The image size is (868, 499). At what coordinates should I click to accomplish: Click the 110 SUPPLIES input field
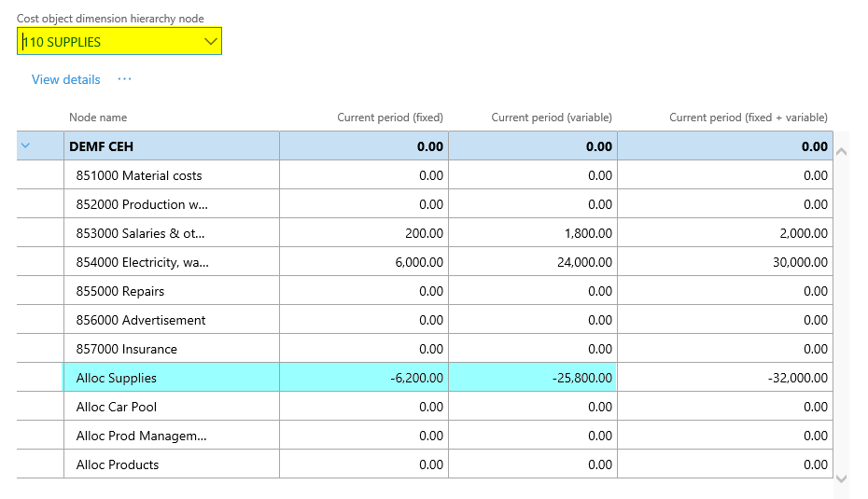coord(107,41)
